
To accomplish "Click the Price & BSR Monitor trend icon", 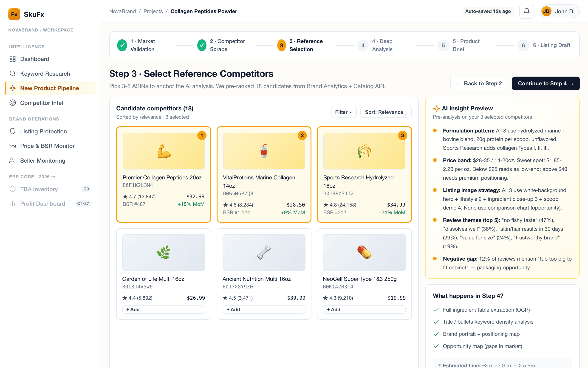I will [13, 146].
